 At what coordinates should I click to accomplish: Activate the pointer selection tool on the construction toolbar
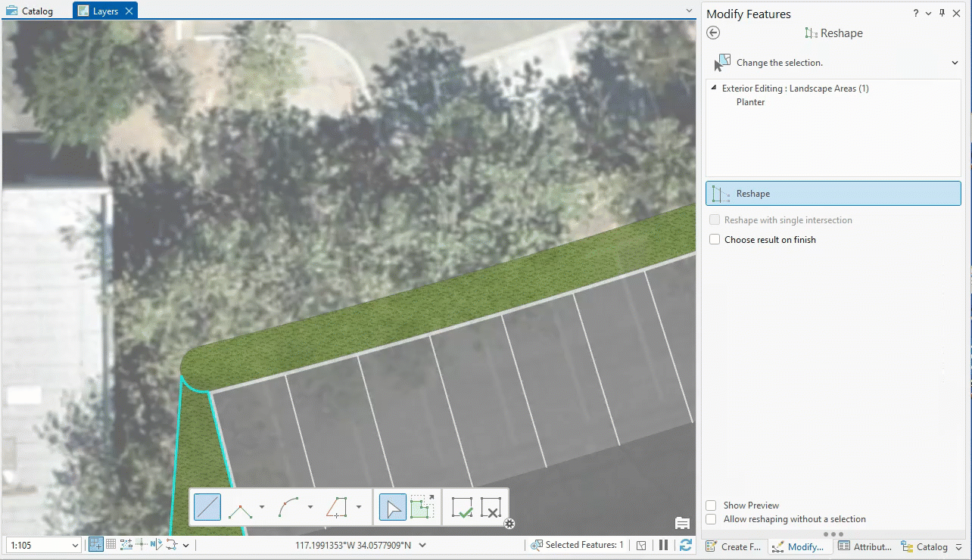393,507
